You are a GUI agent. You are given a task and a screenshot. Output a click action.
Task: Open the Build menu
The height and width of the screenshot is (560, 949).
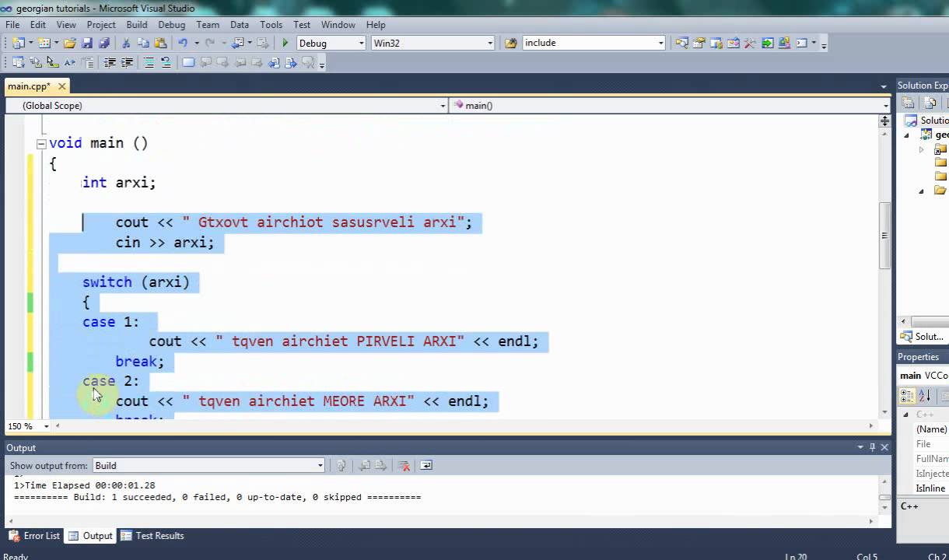tap(137, 25)
